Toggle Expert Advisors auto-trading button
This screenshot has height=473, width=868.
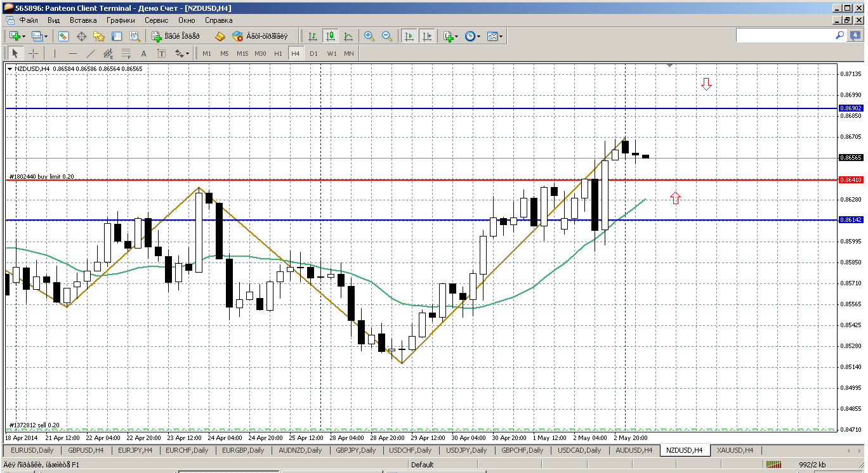click(x=260, y=36)
